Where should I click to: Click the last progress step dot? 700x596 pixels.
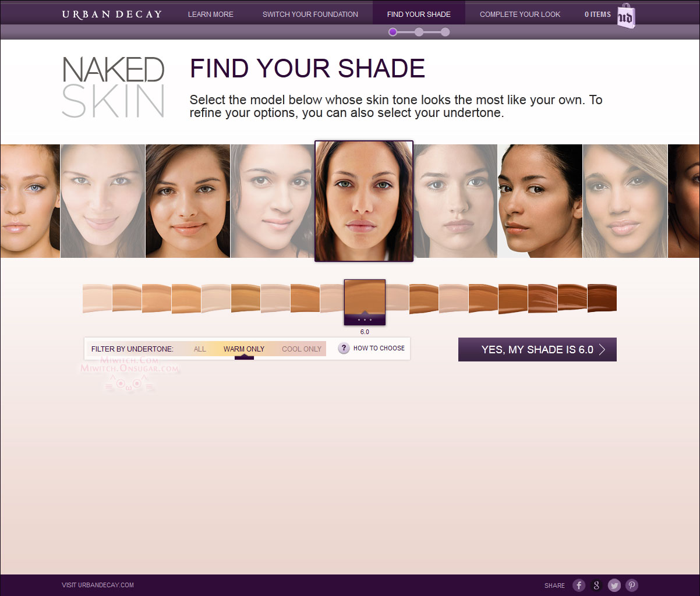(446, 32)
